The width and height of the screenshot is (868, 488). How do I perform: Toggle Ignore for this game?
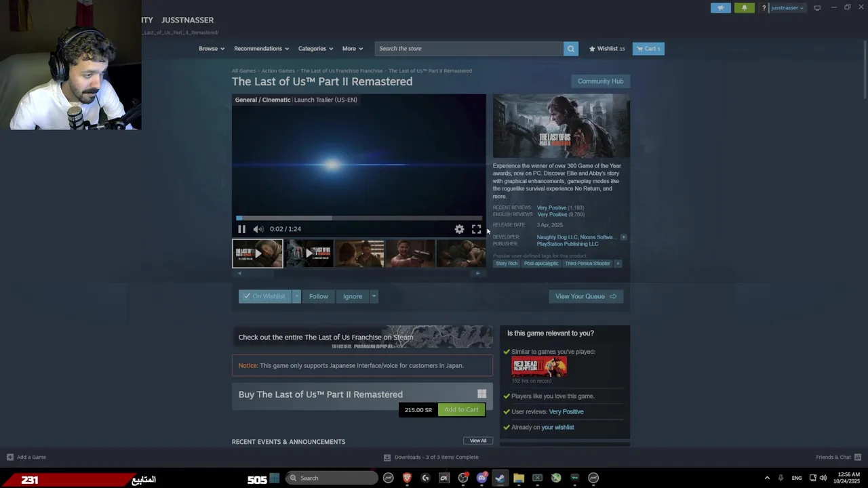[352, 296]
